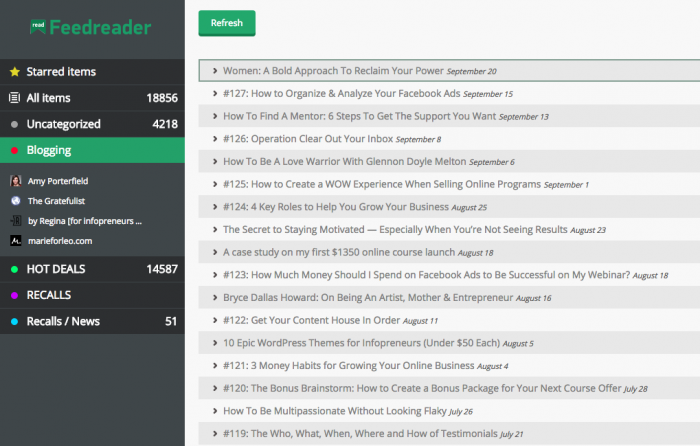This screenshot has width=700, height=446.
Task: Expand chevron for $1350 online course case study
Action: point(215,252)
